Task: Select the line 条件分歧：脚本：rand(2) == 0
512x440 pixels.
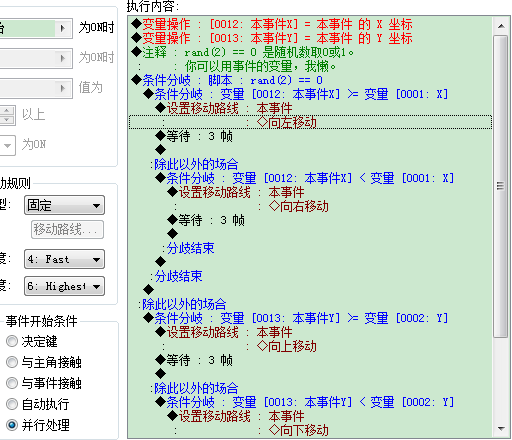Action: tap(310, 80)
